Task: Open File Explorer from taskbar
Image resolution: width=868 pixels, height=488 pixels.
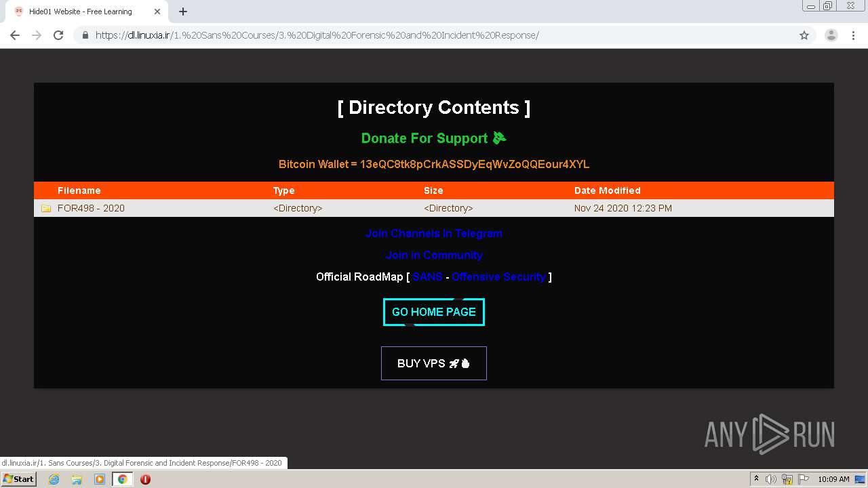Action: (77, 479)
